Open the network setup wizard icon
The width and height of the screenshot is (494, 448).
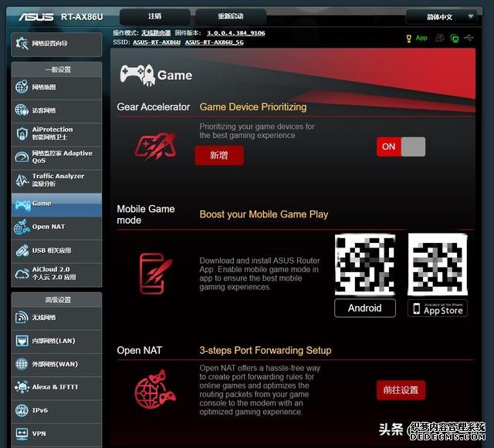(22, 43)
